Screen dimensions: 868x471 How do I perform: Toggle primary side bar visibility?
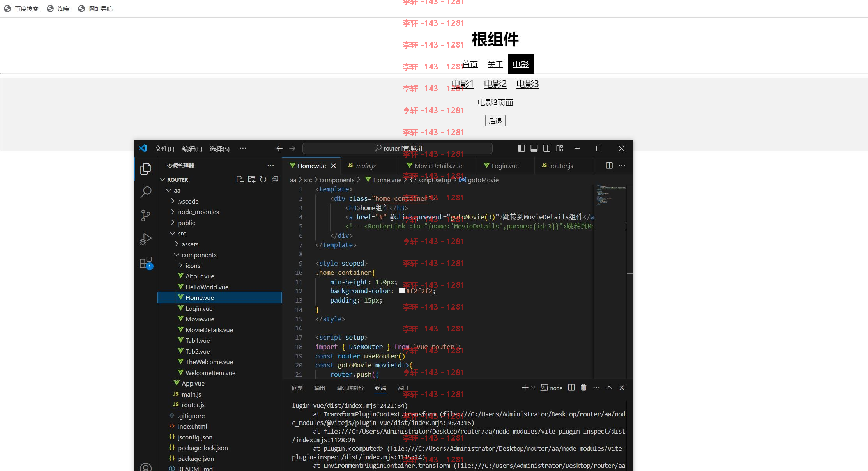tap(521, 148)
